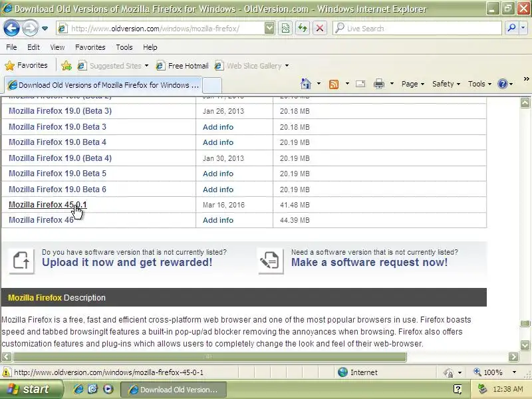Click the Windows start button
This screenshot has width=532, height=399.
pos(31,389)
